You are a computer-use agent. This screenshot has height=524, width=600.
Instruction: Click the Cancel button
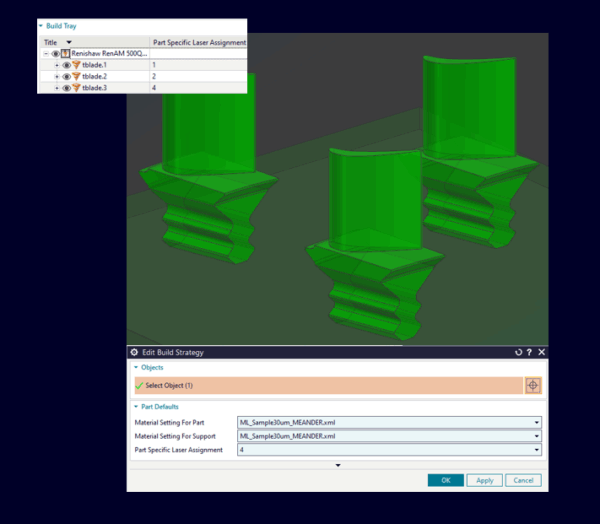pyautogui.click(x=522, y=480)
